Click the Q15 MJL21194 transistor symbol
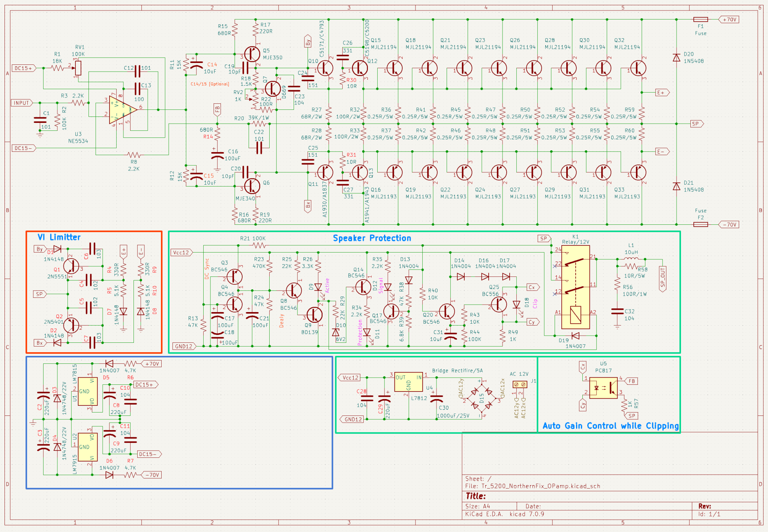Screen dimensions: 768x532 tap(394, 68)
